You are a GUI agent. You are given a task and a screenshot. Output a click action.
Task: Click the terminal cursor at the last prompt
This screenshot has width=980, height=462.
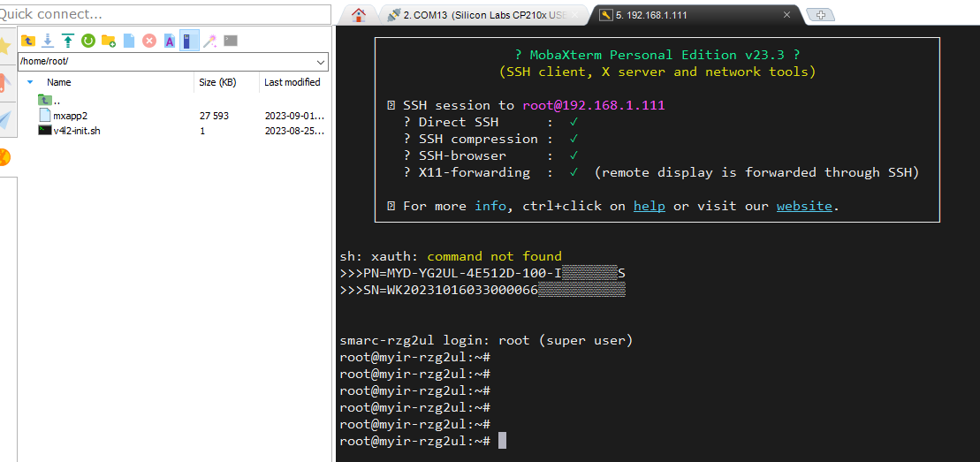[503, 441]
